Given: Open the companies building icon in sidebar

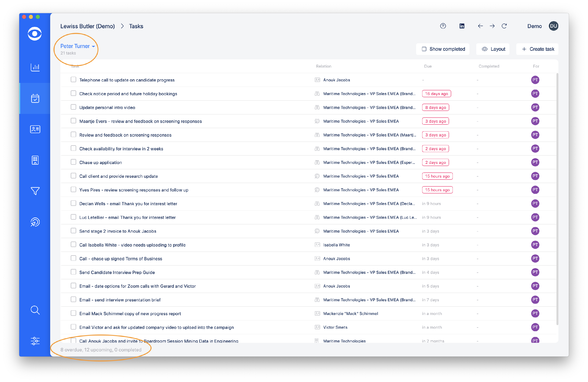Looking at the screenshot, I should click(35, 160).
